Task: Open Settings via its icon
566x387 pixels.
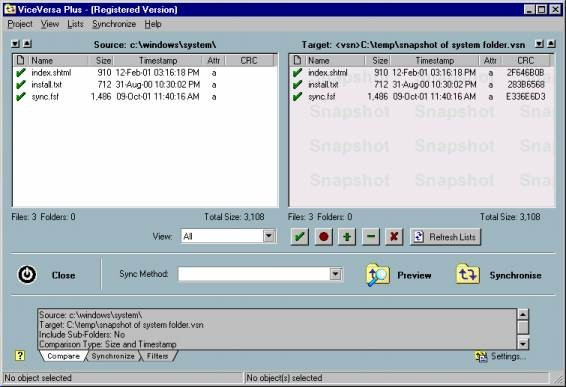Action: (481, 357)
